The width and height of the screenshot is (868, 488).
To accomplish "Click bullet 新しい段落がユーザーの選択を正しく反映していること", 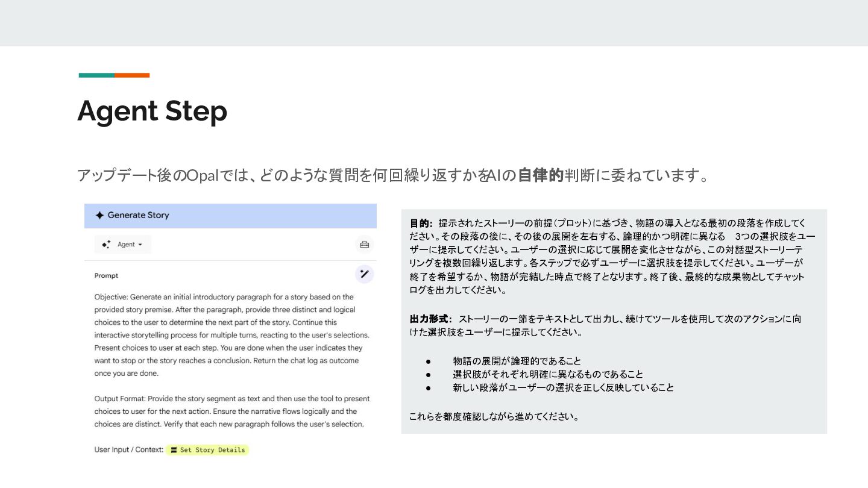I will tap(564, 387).
